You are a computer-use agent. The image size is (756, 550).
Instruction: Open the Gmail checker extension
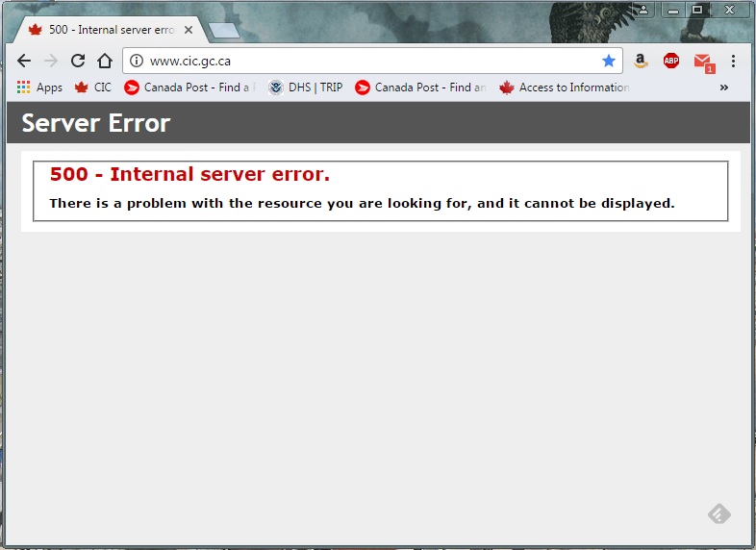703,62
